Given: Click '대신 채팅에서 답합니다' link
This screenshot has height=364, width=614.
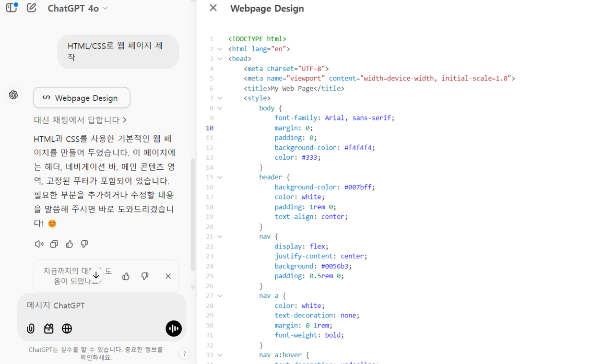Looking at the screenshot, I should (x=80, y=120).
